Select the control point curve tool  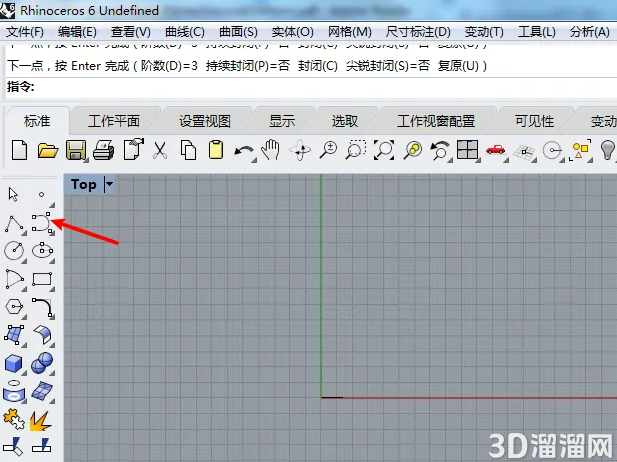[x=42, y=224]
